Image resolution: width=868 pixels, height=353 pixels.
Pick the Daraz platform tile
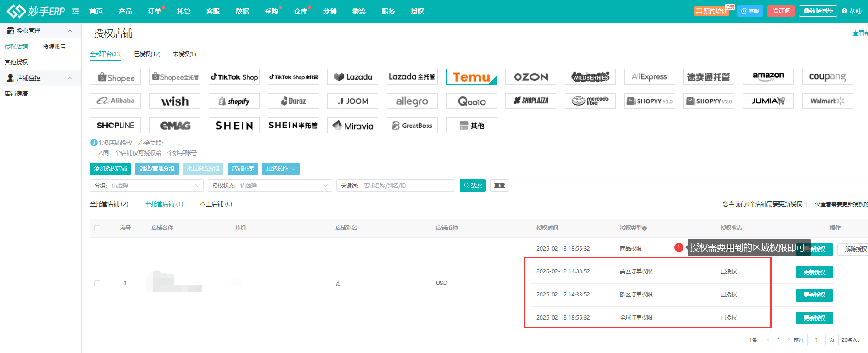click(294, 101)
